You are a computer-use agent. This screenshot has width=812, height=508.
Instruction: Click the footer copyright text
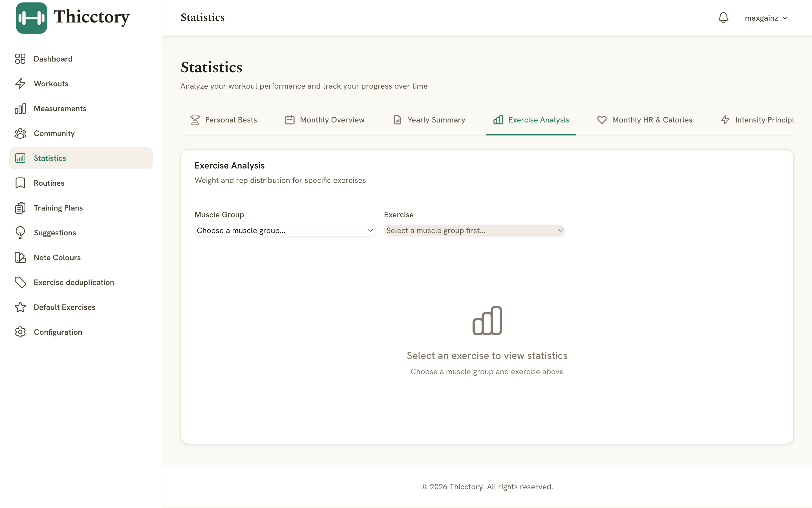coord(487,487)
